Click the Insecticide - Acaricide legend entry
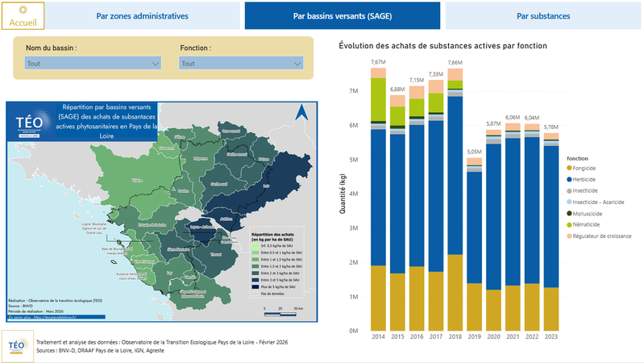This screenshot has height=363, width=644. [x=595, y=202]
